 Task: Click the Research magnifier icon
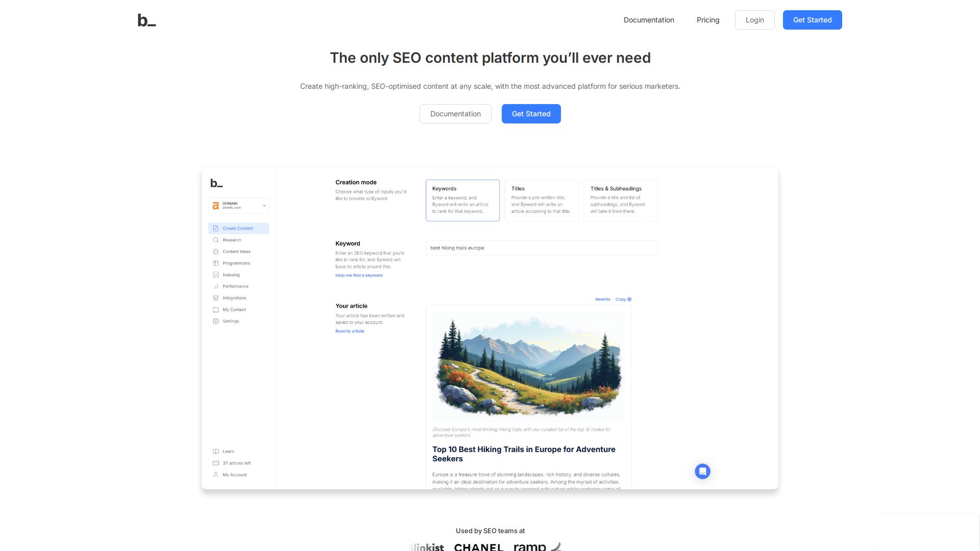click(215, 240)
